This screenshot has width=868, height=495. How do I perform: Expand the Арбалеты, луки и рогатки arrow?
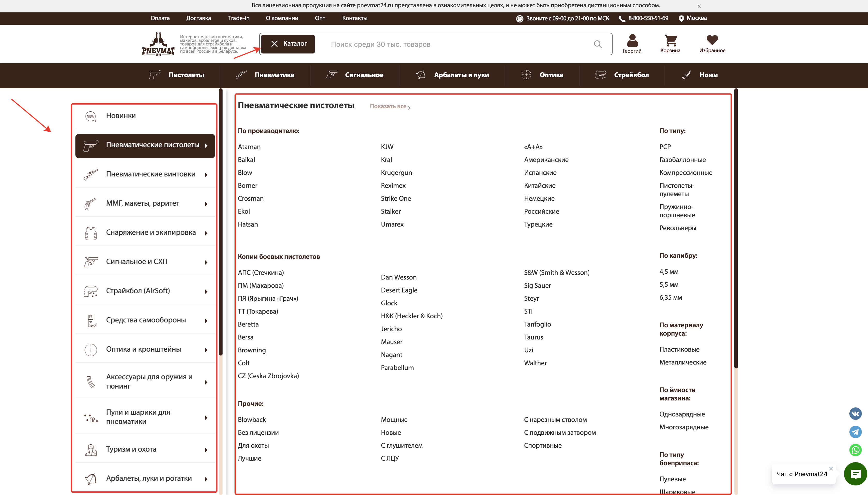point(206,479)
